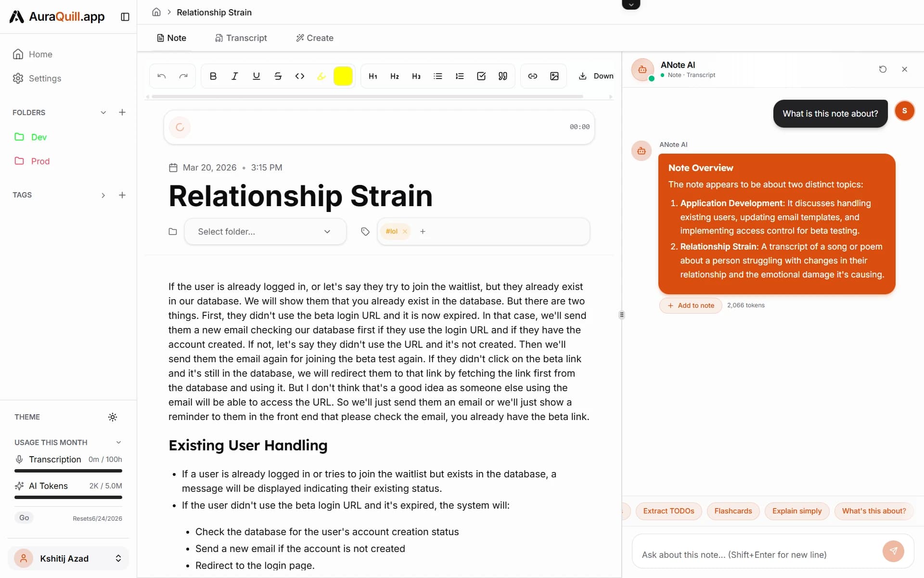Insert a bullet list
The height and width of the screenshot is (578, 924).
[438, 76]
